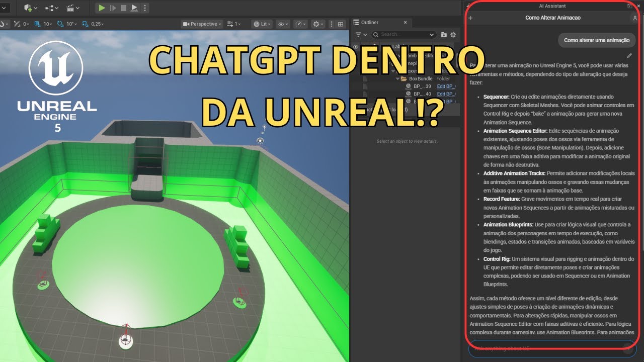Image resolution: width=644 pixels, height=362 pixels.
Task: Click the Sequencer bullet heading
Action: tap(496, 97)
